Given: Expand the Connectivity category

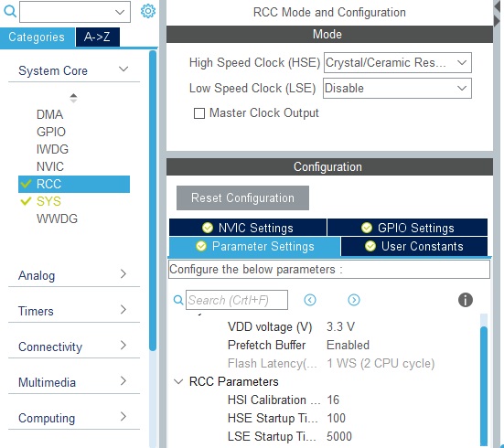Looking at the screenshot, I should tap(74, 347).
